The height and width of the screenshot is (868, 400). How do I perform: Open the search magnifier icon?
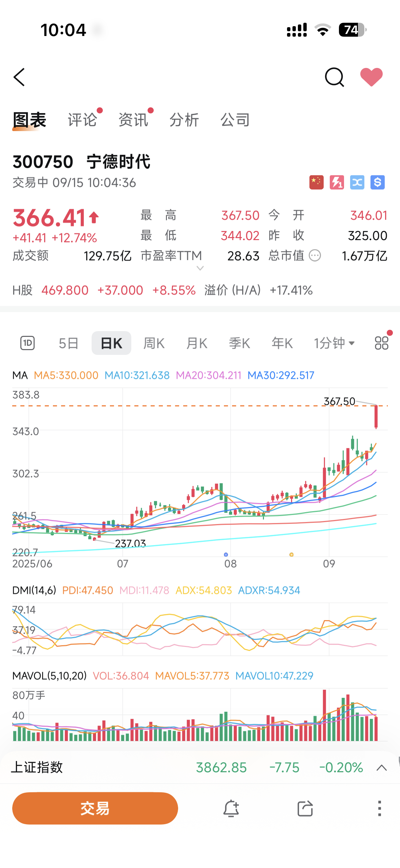point(335,77)
